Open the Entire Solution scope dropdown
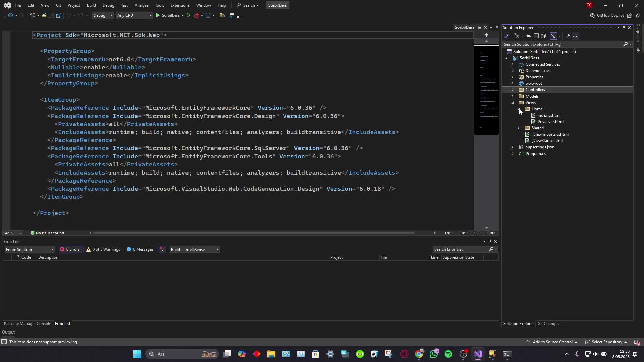 (x=30, y=249)
